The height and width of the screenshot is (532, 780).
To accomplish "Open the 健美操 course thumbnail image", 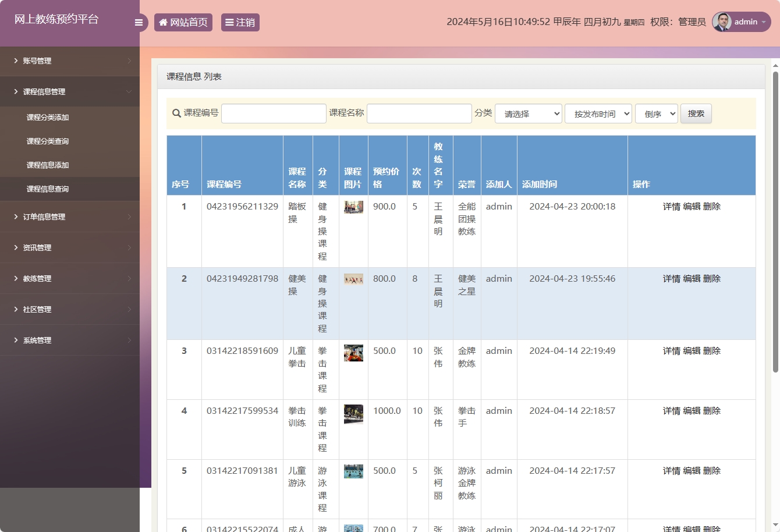I will click(353, 279).
